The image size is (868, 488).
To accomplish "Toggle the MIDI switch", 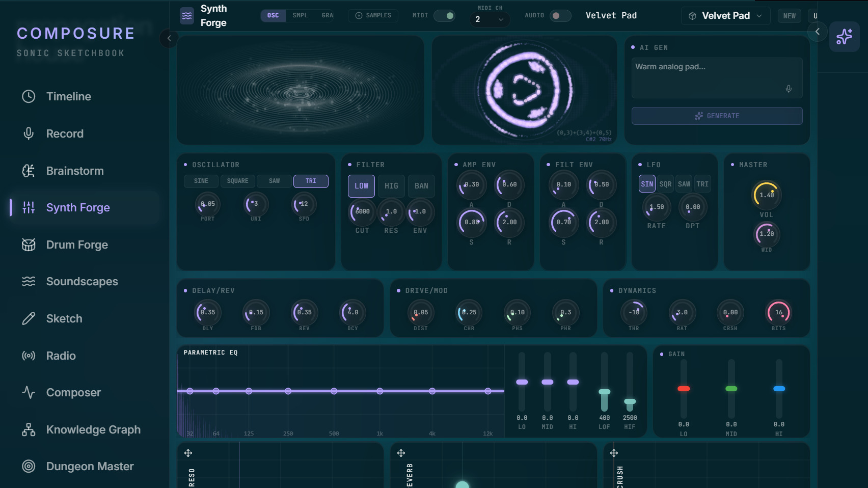I will coord(444,16).
